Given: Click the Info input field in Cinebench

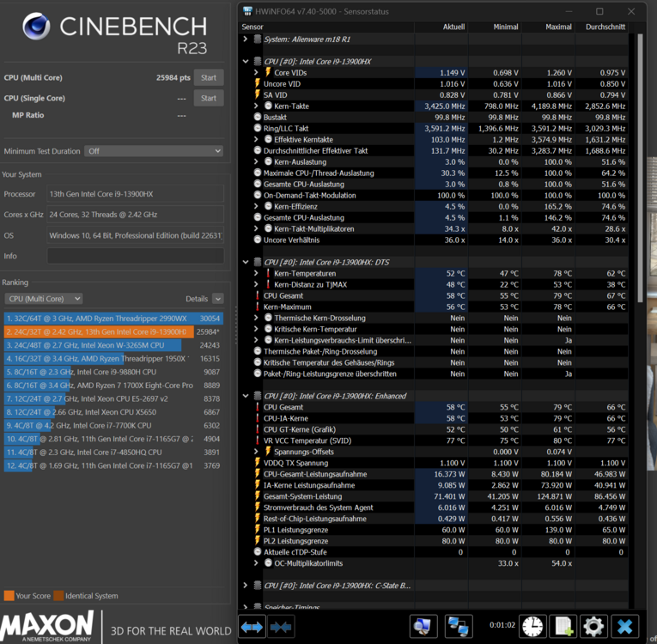Looking at the screenshot, I should click(135, 256).
